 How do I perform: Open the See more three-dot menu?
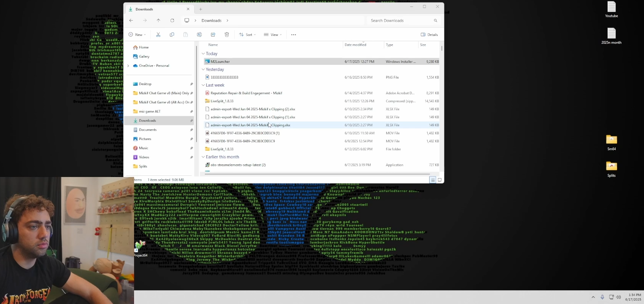click(x=294, y=35)
